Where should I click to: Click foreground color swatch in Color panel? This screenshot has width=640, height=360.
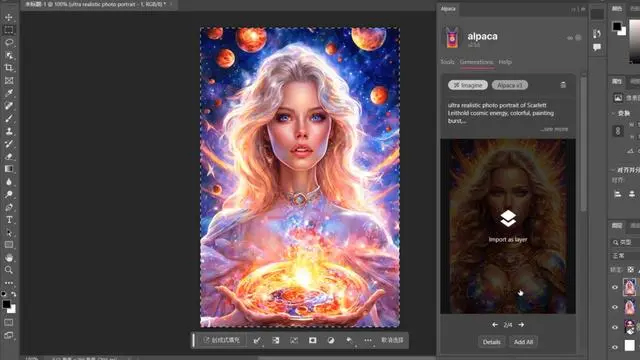coord(617,27)
